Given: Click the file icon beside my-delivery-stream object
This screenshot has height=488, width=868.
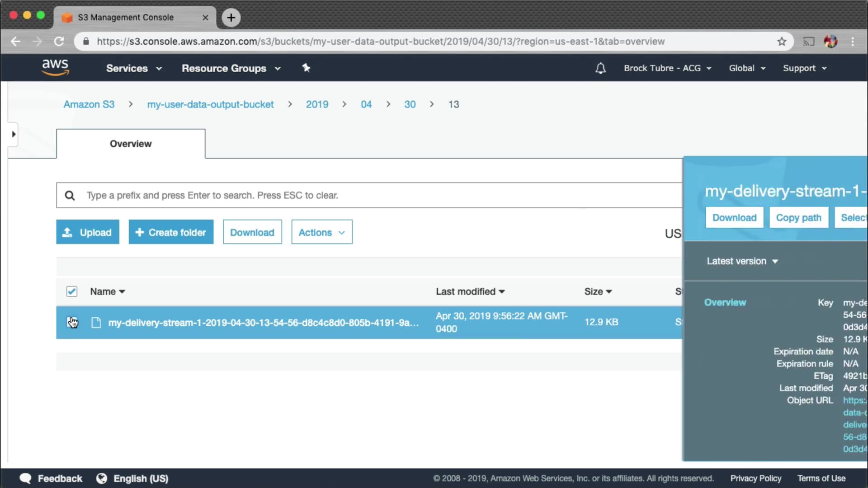Looking at the screenshot, I should pos(96,323).
